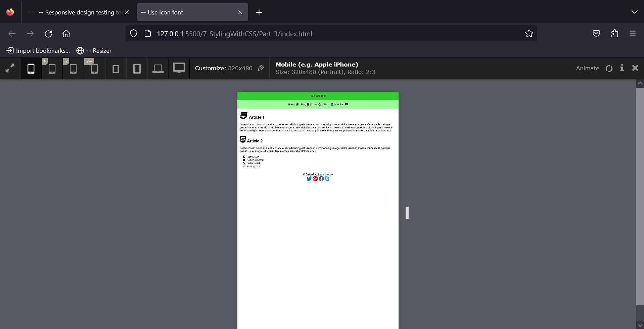Open the Legal Notice link
The height and width of the screenshot is (329, 644).
325,174
